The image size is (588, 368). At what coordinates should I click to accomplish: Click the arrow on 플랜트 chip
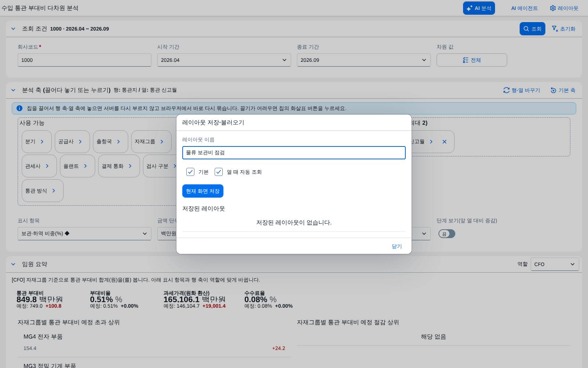pos(85,166)
